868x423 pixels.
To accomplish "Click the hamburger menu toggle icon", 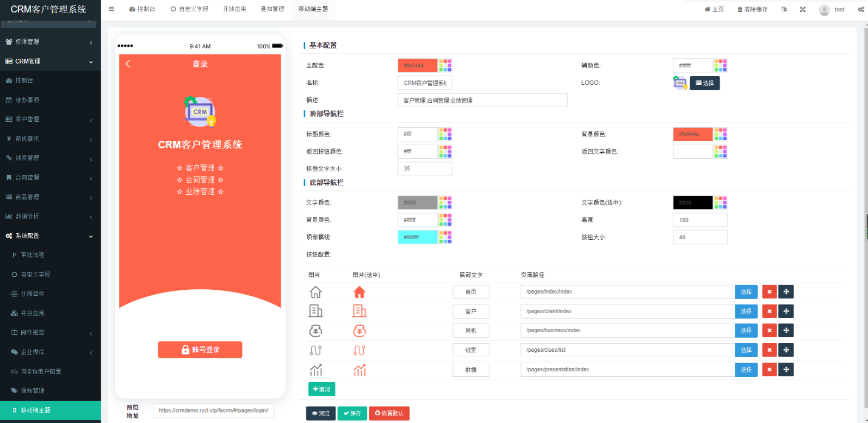I will coord(111,9).
